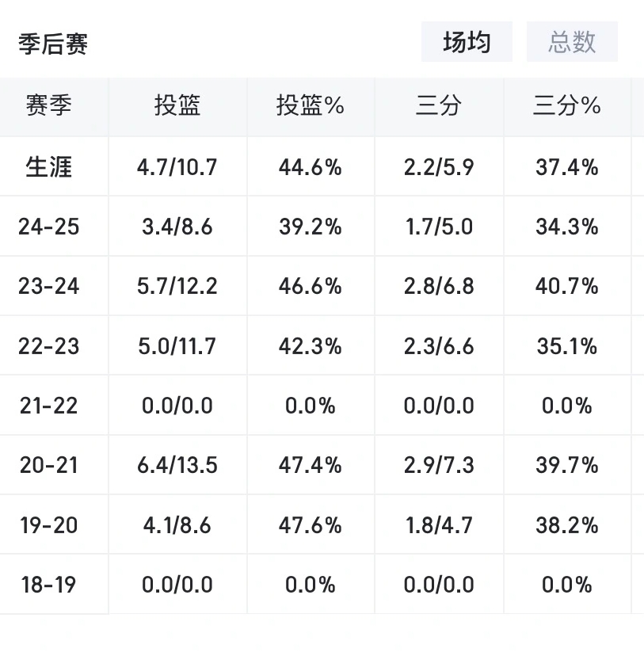
Task: Click the 投篮 column header
Action: [x=177, y=106]
